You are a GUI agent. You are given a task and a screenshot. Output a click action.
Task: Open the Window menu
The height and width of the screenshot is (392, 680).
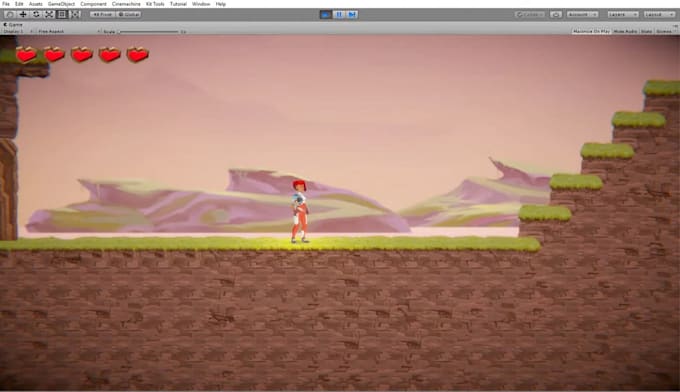pyautogui.click(x=201, y=4)
